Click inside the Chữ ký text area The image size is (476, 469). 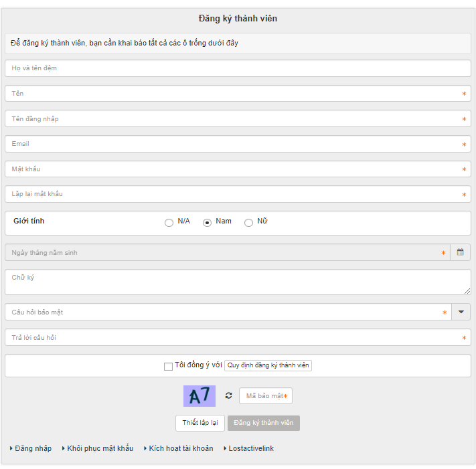pyautogui.click(x=234, y=282)
